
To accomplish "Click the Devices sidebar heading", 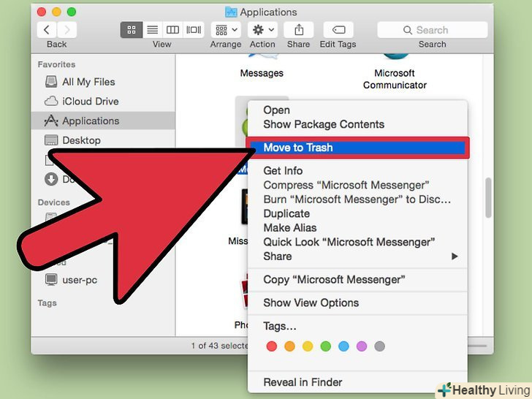I will (x=53, y=202).
